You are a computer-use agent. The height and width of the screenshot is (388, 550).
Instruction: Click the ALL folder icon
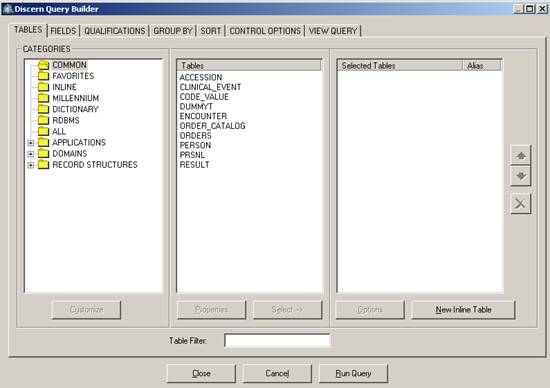click(x=43, y=131)
